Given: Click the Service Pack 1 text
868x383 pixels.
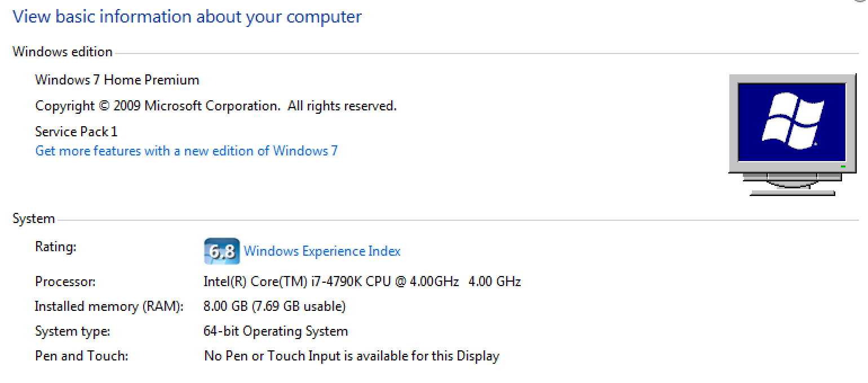Looking at the screenshot, I should (x=76, y=132).
